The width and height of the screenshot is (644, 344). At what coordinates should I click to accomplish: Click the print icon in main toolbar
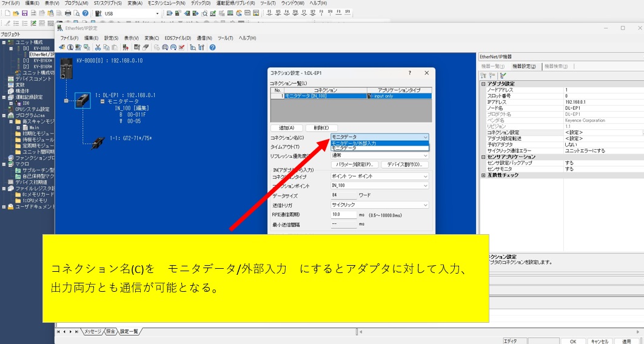68,13
